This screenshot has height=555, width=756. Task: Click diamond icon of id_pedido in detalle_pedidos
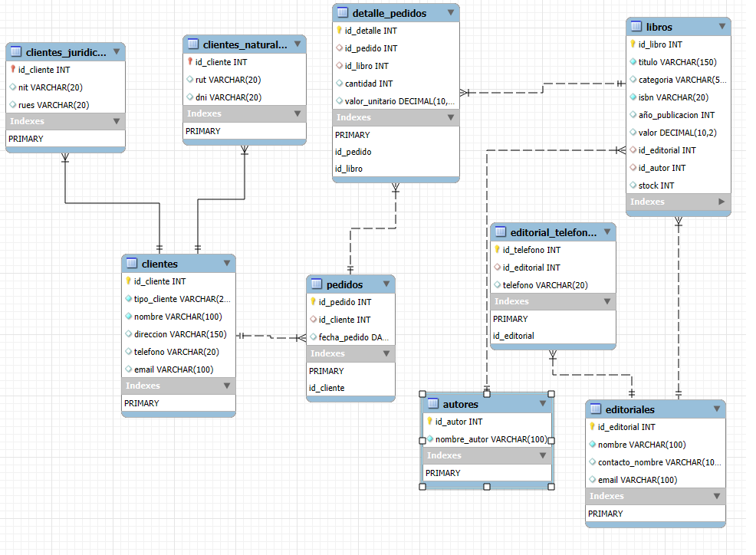pyautogui.click(x=340, y=48)
